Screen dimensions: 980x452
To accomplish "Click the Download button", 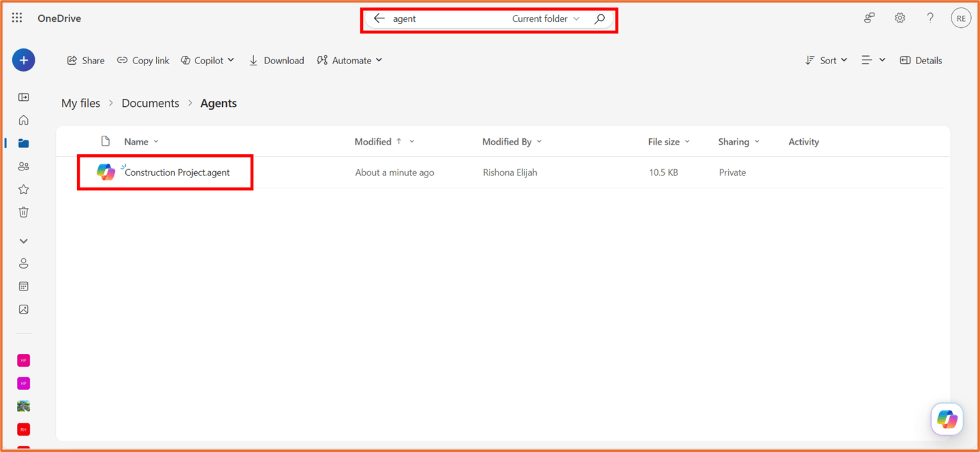I will (276, 61).
